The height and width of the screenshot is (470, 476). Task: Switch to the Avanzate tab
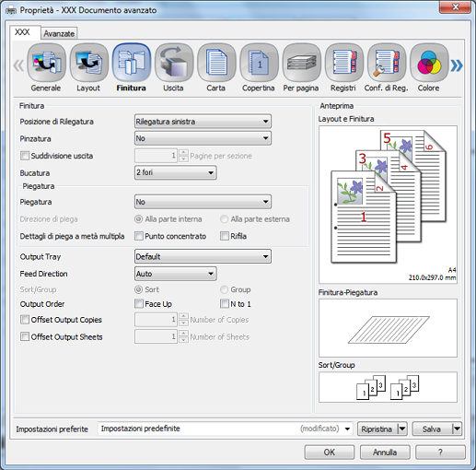coord(59,33)
